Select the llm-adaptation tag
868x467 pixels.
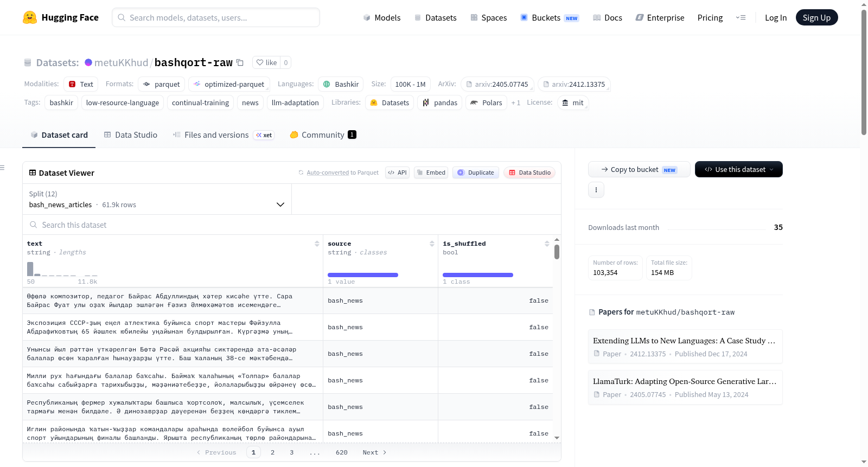tap(295, 103)
